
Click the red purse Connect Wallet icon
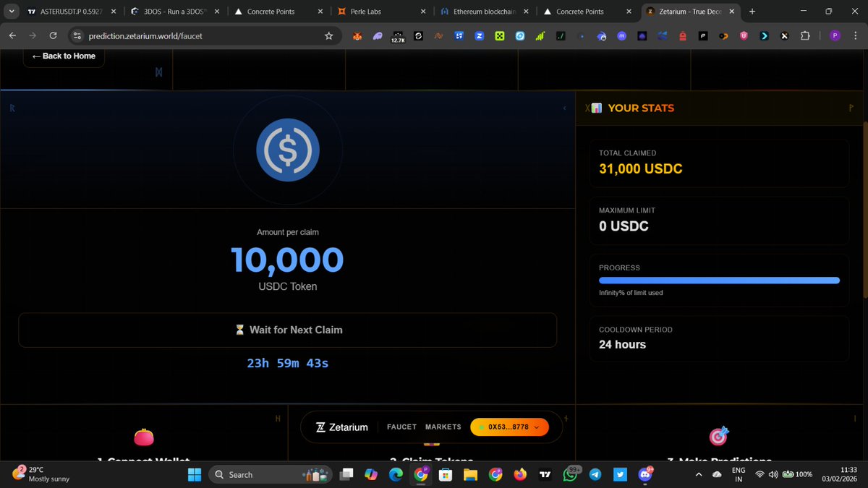tap(144, 437)
